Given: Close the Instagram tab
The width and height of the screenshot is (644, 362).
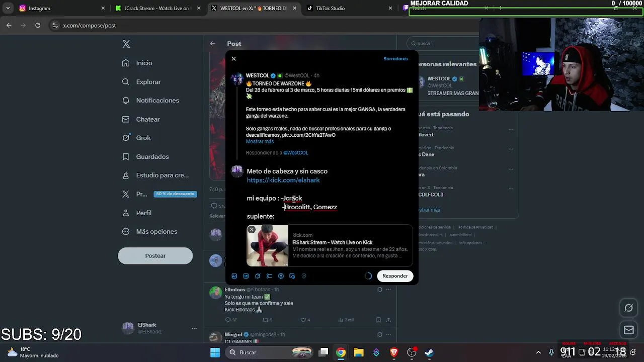Looking at the screenshot, I should [103, 9].
